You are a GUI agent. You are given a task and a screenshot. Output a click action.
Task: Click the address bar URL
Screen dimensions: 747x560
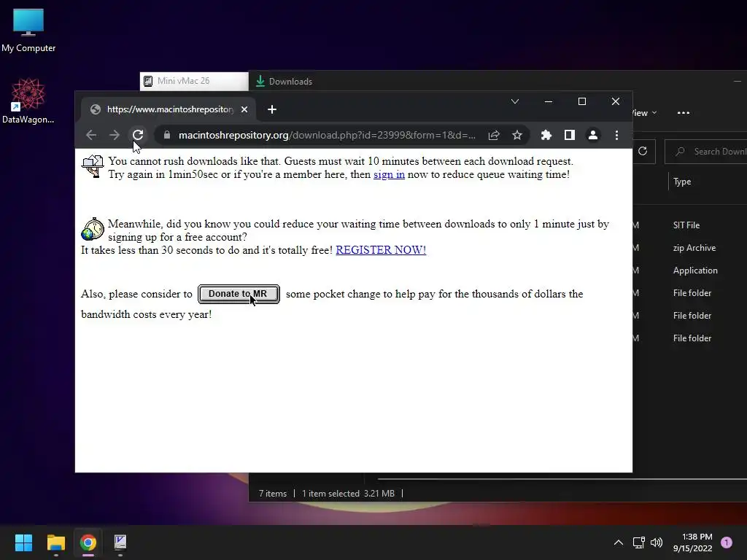[327, 135]
